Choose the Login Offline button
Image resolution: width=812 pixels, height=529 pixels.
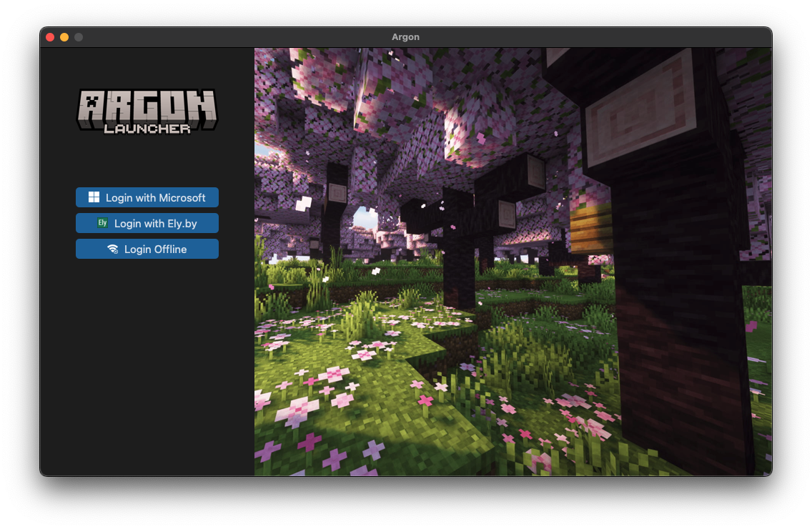click(x=147, y=249)
